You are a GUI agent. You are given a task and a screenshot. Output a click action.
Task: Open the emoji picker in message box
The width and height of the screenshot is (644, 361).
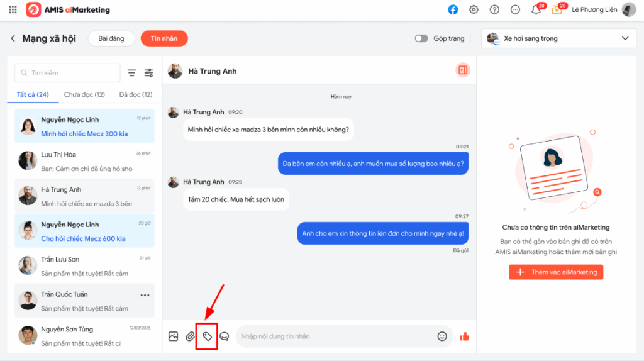coord(442,336)
